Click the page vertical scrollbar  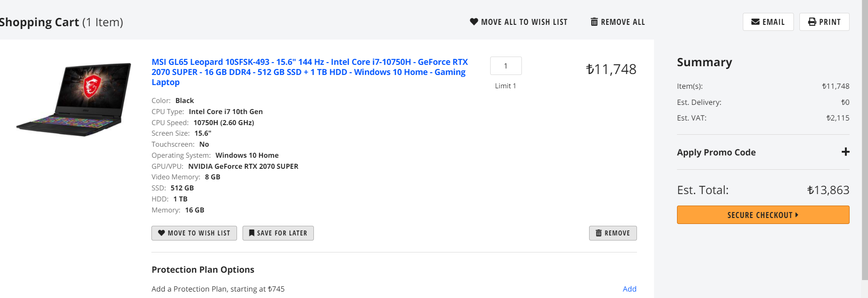[x=864, y=138]
